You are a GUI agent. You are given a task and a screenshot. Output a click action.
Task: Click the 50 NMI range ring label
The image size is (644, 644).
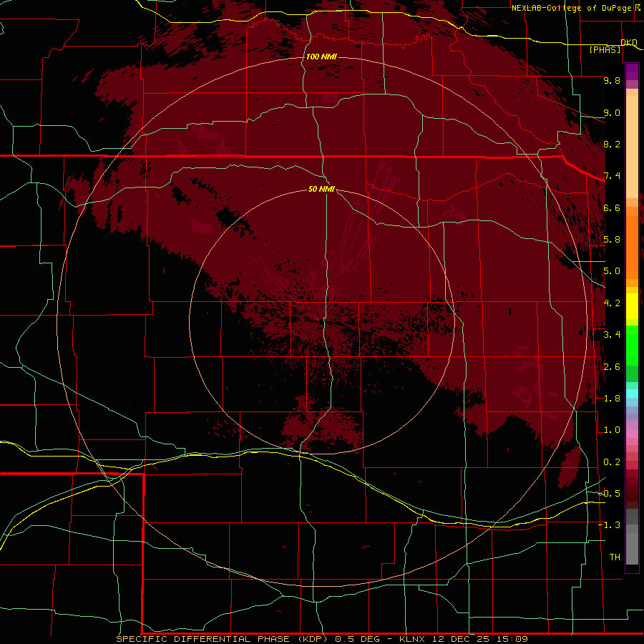point(321,189)
